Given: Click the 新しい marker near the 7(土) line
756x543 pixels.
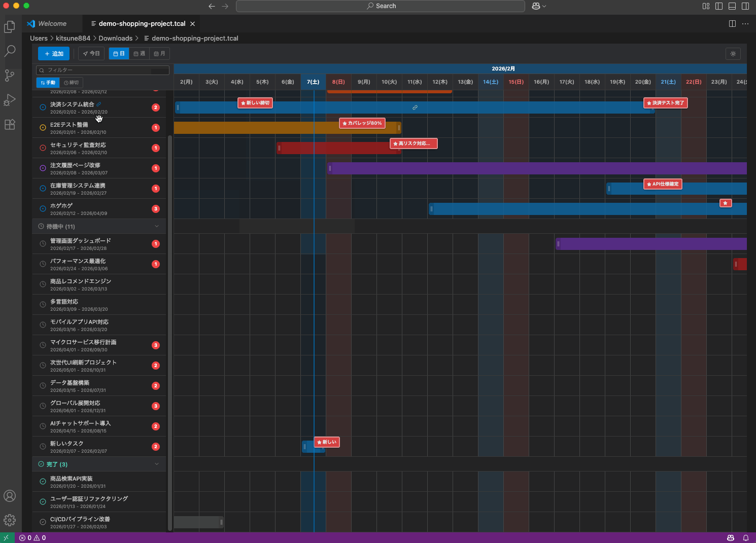Looking at the screenshot, I should point(327,442).
